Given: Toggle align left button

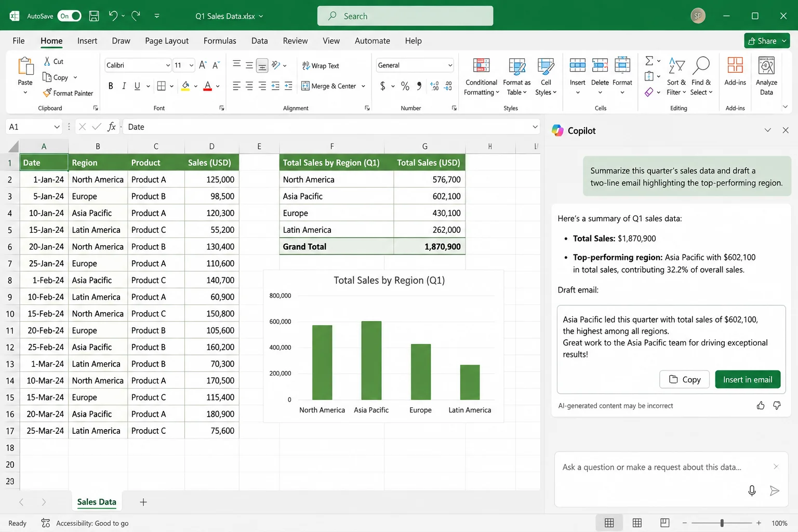Looking at the screenshot, I should (236, 86).
